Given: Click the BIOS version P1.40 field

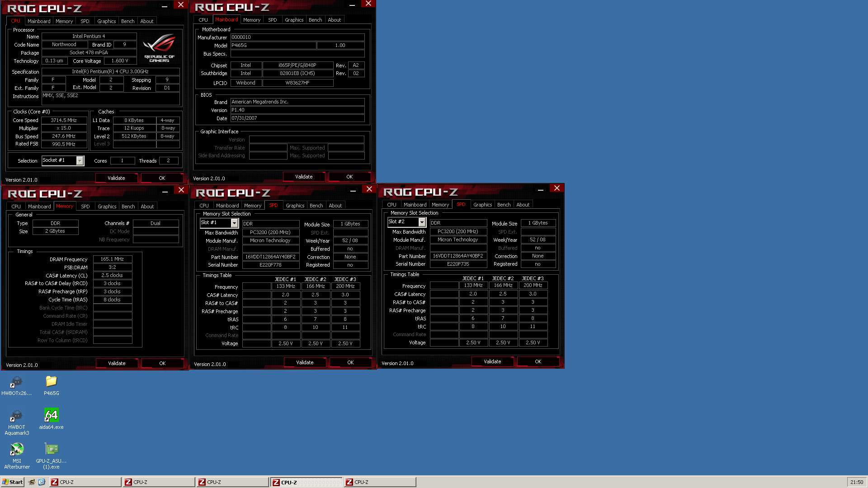Looking at the screenshot, I should (297, 110).
